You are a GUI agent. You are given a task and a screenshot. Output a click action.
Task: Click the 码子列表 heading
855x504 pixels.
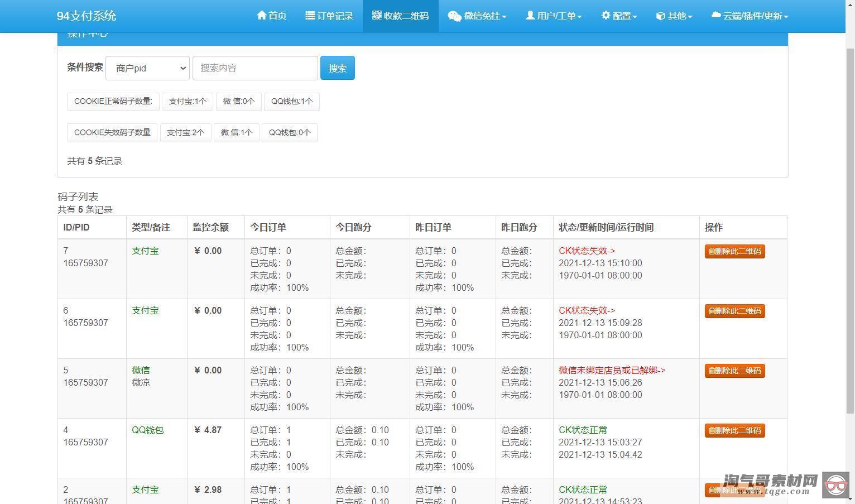pos(78,197)
